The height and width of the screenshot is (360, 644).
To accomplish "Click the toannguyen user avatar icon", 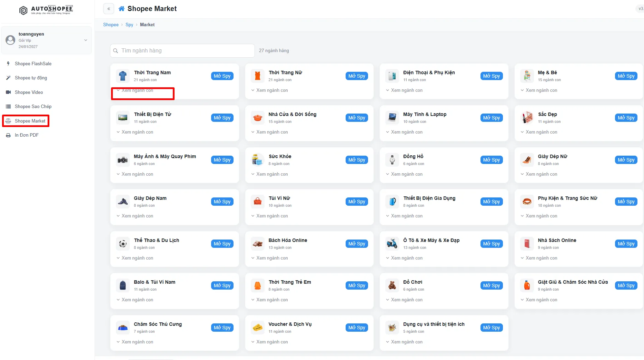I will pos(10,40).
